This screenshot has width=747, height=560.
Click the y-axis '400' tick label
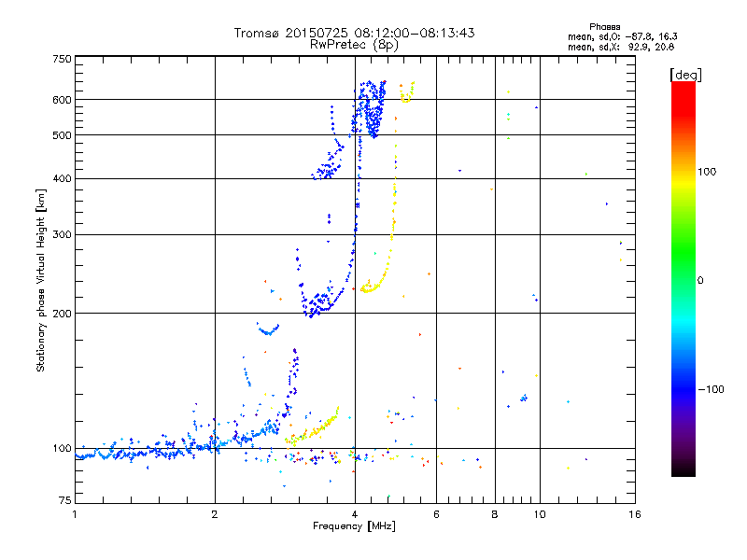62,178
